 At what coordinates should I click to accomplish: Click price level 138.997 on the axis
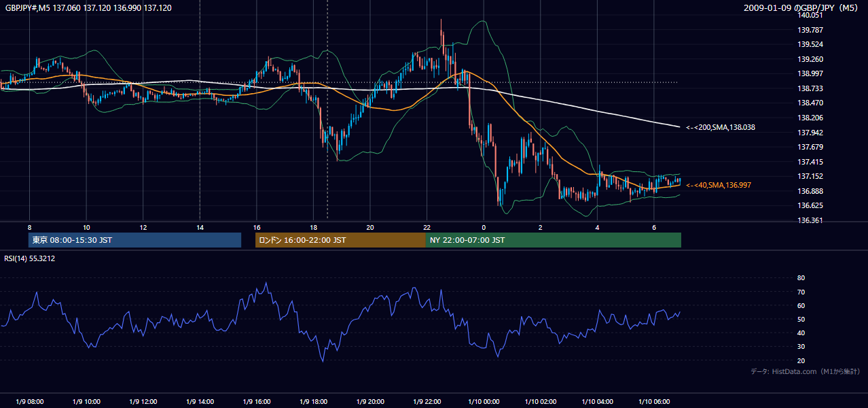tap(810, 73)
